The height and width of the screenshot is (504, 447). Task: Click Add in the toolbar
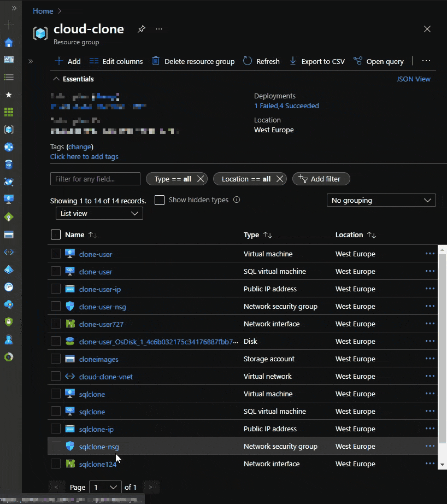pyautogui.click(x=68, y=61)
